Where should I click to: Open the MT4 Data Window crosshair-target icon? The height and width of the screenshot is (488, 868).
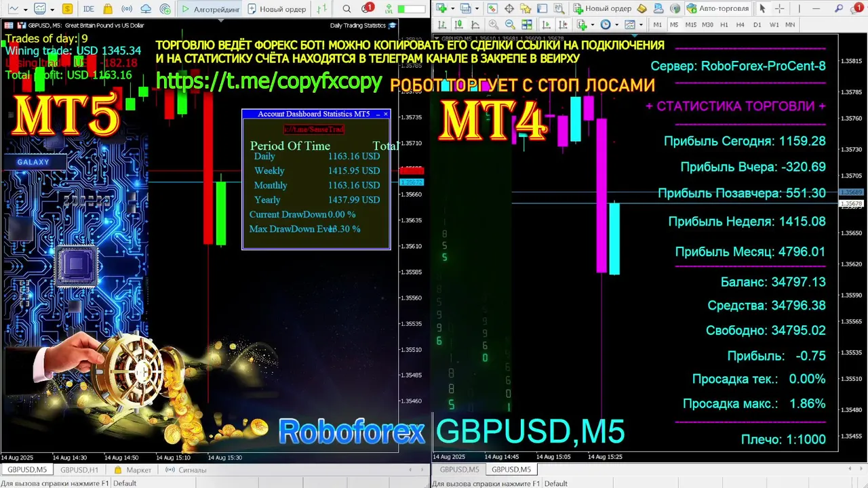coord(509,8)
